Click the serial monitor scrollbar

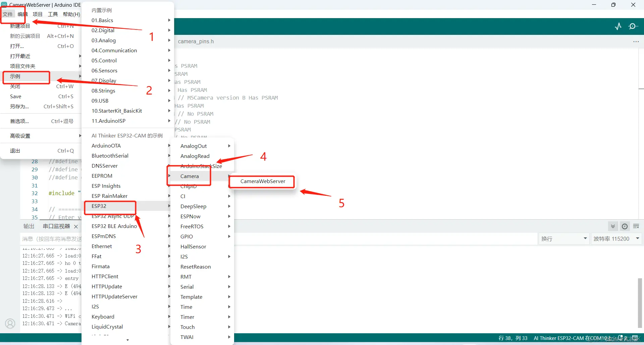click(640, 302)
